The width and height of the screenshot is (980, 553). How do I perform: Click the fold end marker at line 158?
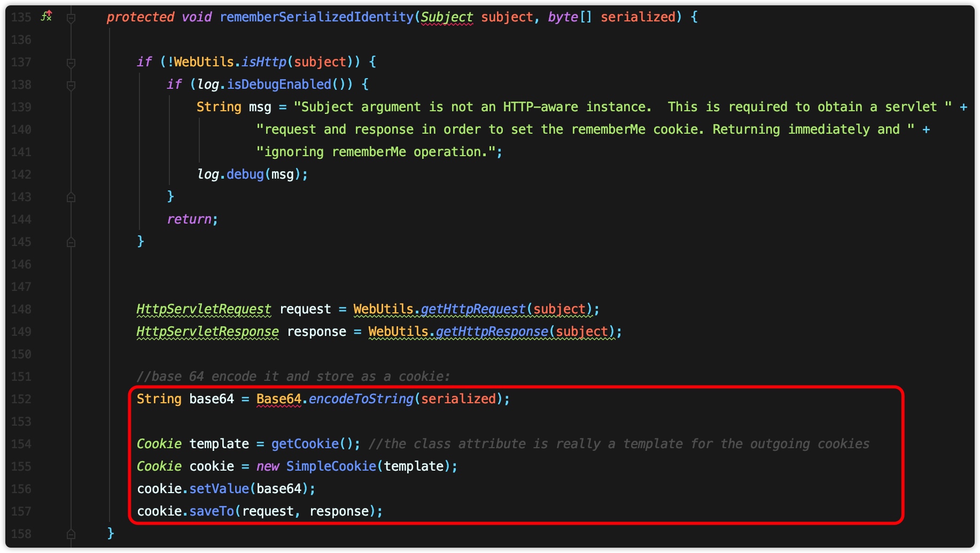pyautogui.click(x=71, y=534)
